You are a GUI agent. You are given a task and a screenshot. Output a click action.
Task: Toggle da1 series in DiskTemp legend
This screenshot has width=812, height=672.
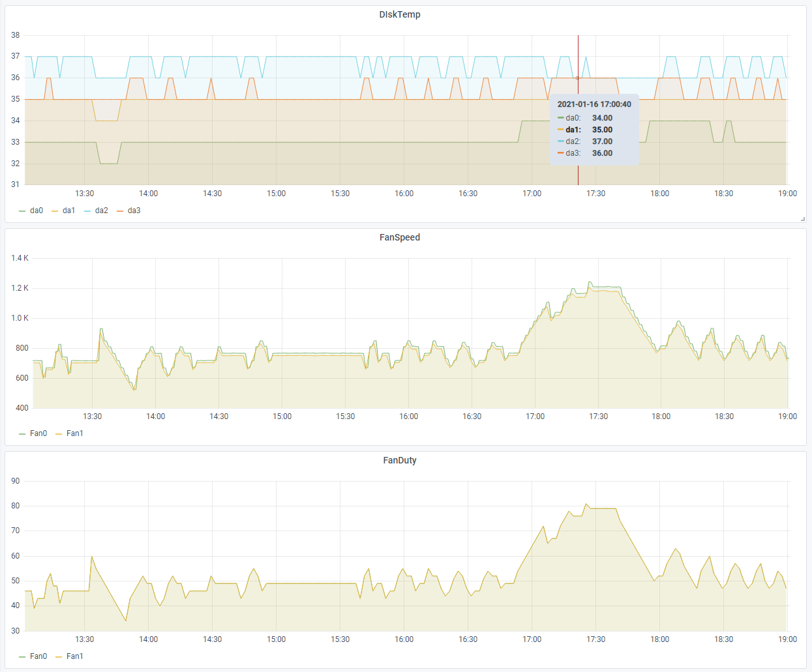[x=68, y=211]
